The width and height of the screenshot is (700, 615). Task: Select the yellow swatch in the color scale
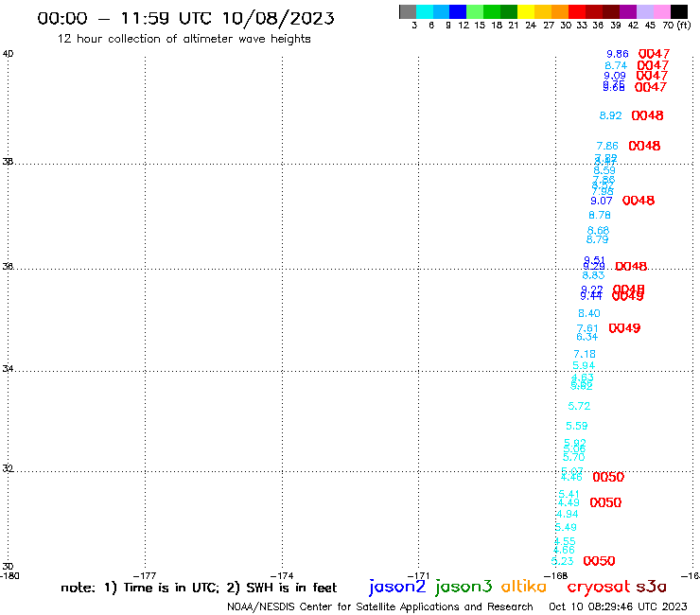coord(526,11)
